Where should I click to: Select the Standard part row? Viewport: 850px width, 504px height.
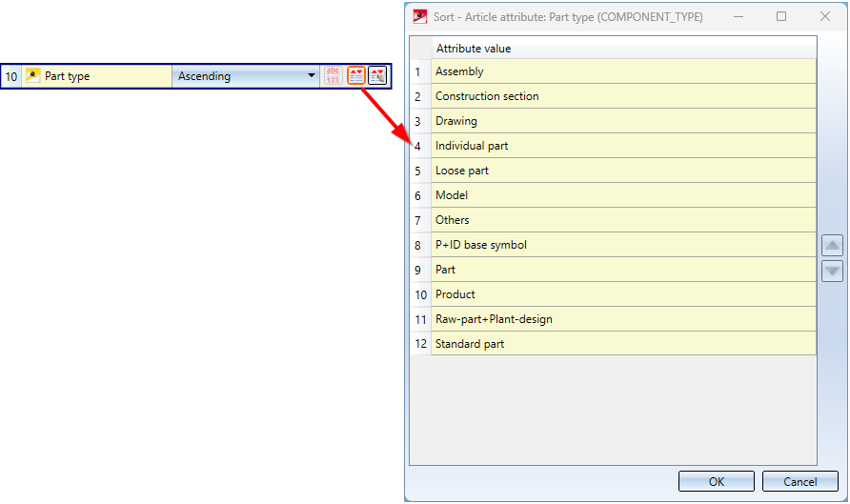[x=623, y=344]
